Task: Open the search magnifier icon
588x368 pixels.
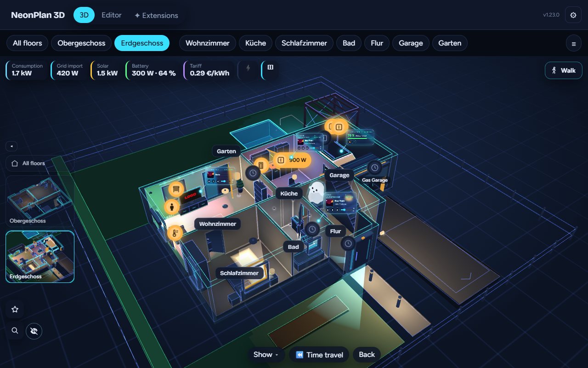Action: point(15,331)
